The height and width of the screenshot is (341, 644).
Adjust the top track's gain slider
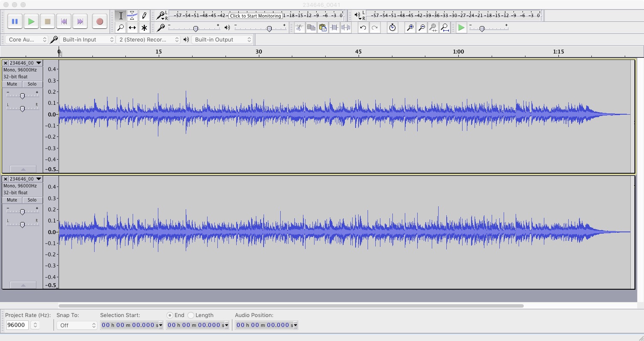22,95
